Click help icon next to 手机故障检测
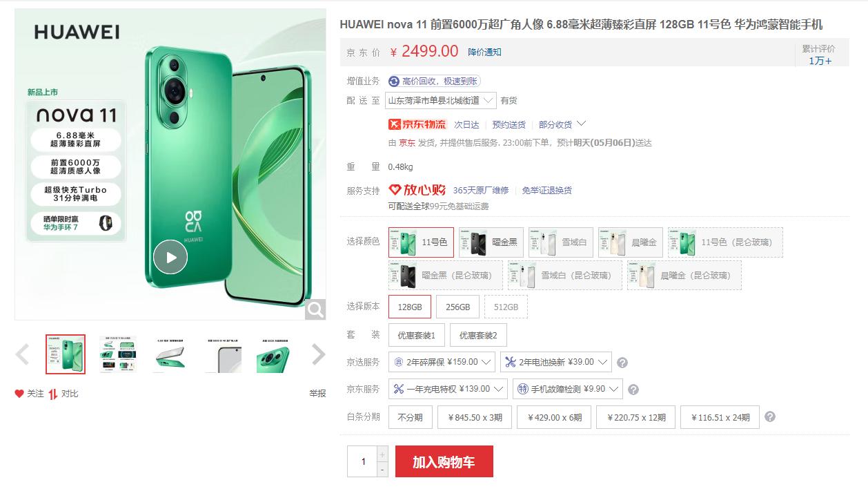The width and height of the screenshot is (868, 489). pyautogui.click(x=633, y=390)
